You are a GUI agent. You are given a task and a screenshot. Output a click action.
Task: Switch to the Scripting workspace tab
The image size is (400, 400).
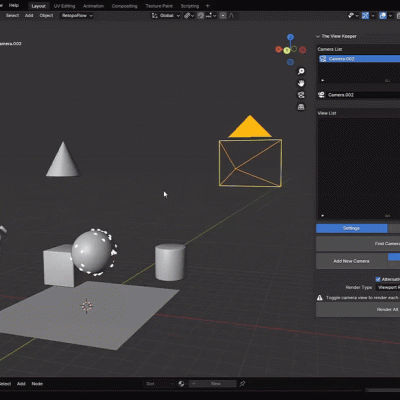(190, 6)
